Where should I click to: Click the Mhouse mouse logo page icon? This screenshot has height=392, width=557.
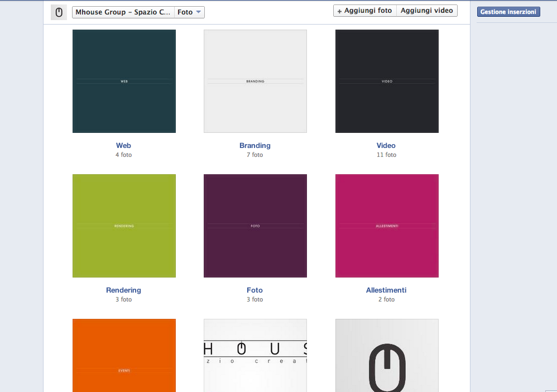(x=59, y=12)
